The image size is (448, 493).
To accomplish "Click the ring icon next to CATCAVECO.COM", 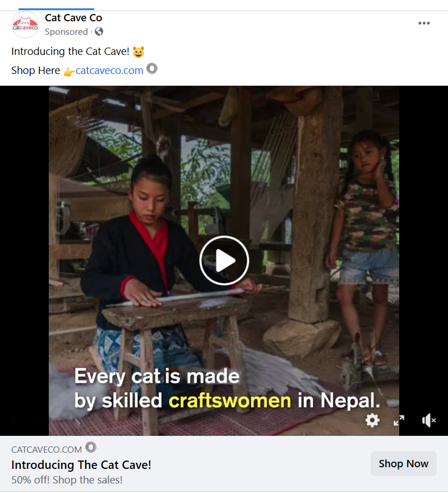I will click(91, 448).
